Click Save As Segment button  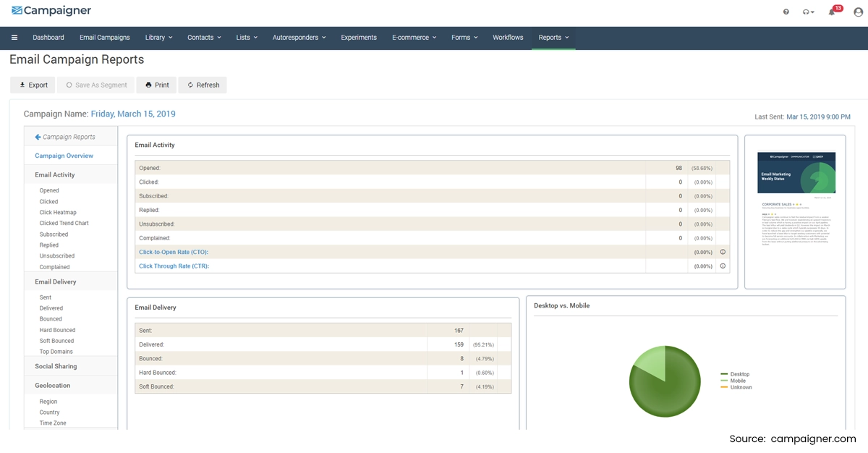(x=96, y=85)
